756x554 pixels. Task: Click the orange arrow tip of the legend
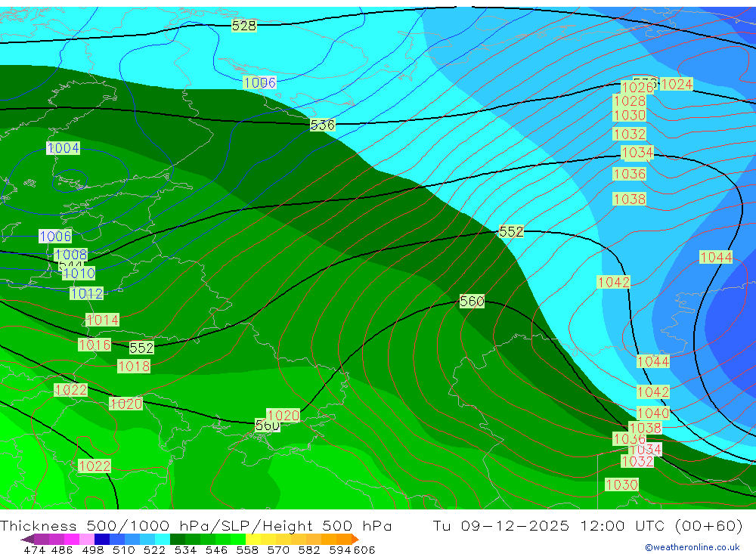(355, 539)
